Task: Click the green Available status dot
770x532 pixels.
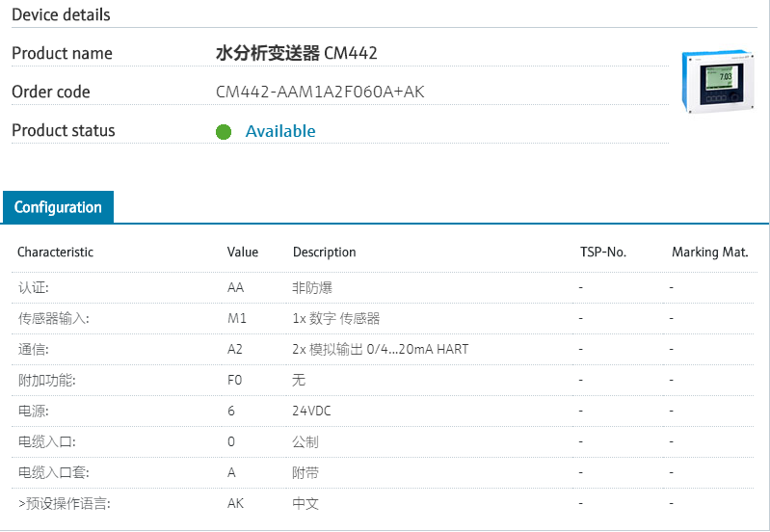Action: tap(224, 132)
